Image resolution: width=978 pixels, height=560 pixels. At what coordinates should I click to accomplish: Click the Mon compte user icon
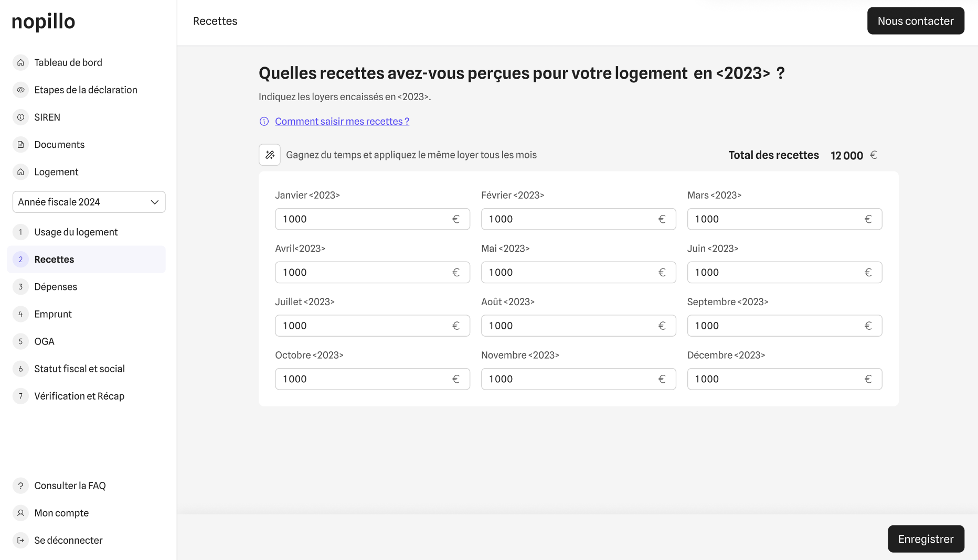[20, 513]
